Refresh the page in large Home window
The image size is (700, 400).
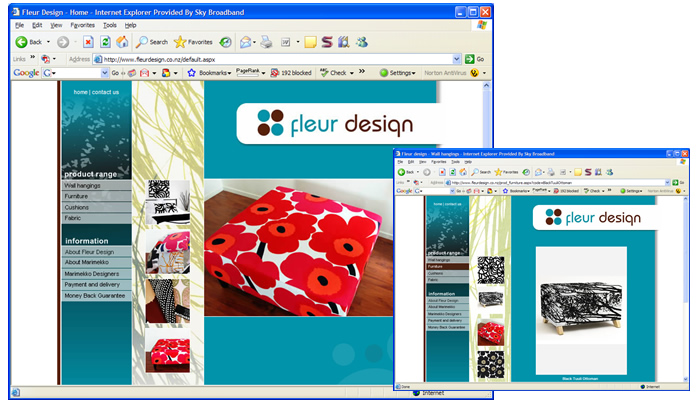coord(105,42)
